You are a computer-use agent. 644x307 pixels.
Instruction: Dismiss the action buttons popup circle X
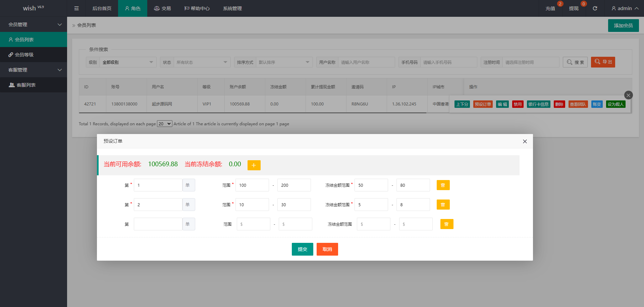[x=628, y=95]
